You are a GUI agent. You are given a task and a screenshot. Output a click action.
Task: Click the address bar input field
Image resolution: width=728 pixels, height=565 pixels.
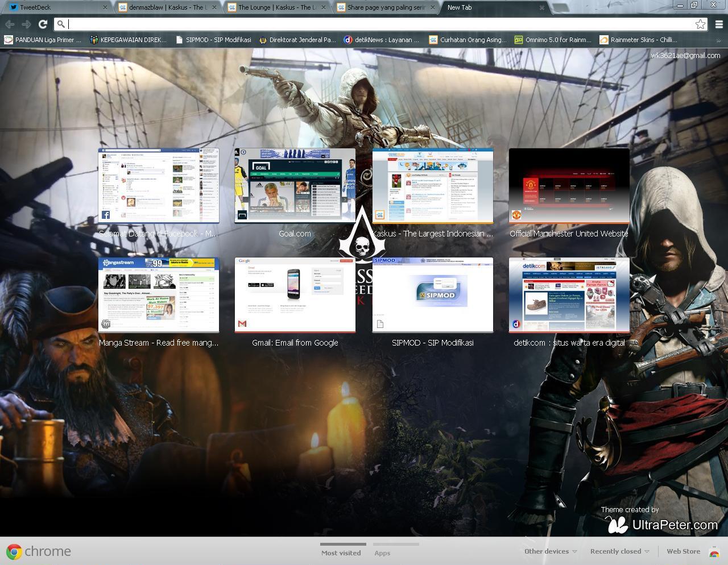(x=375, y=24)
